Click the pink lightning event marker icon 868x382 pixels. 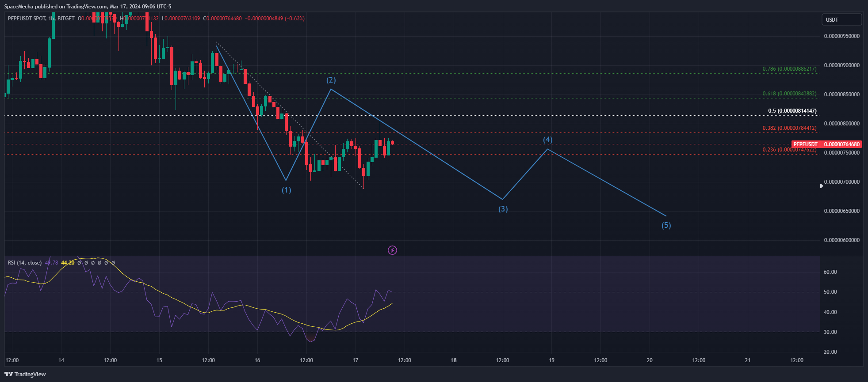[x=392, y=250]
